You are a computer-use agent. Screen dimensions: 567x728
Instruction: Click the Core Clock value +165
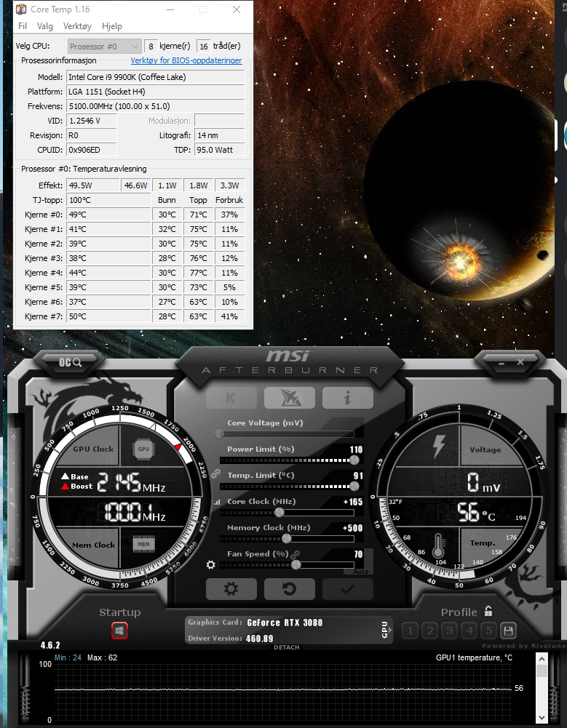[353, 502]
